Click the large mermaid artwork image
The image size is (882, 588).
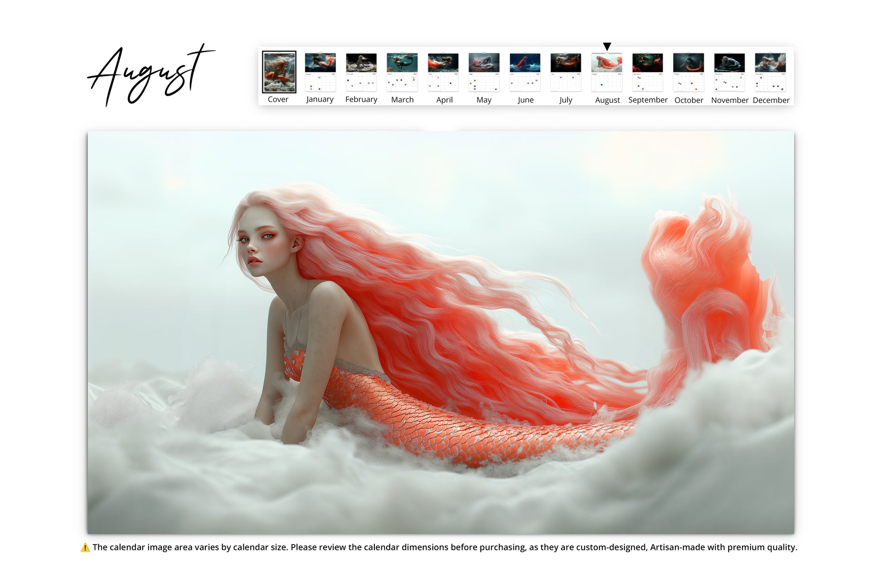coord(441,332)
